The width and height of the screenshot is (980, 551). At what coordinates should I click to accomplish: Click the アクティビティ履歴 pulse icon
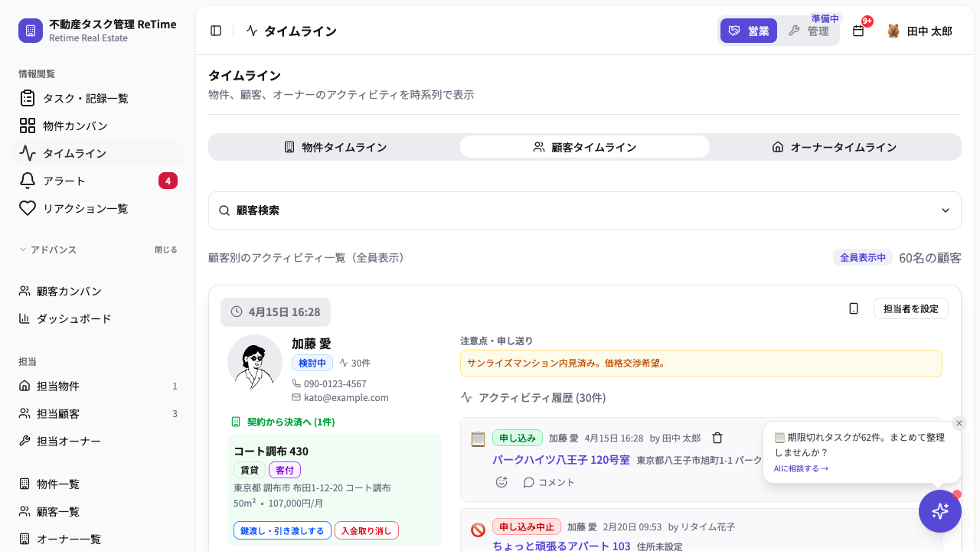coord(466,398)
